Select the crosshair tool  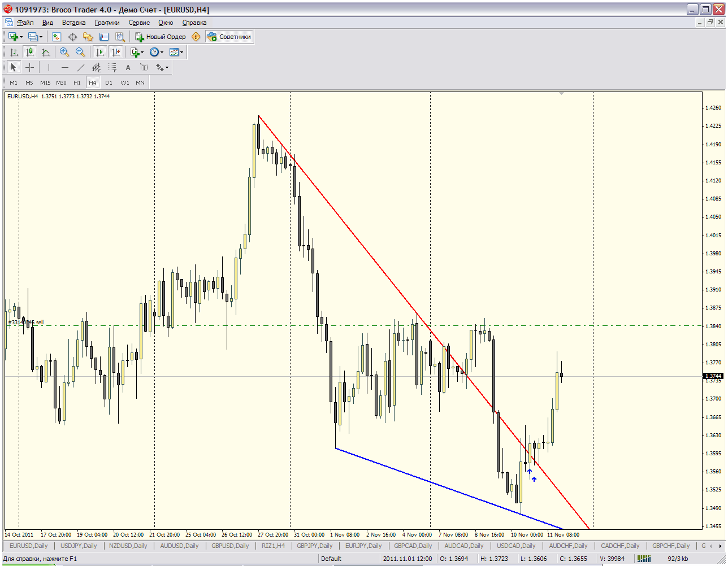30,67
